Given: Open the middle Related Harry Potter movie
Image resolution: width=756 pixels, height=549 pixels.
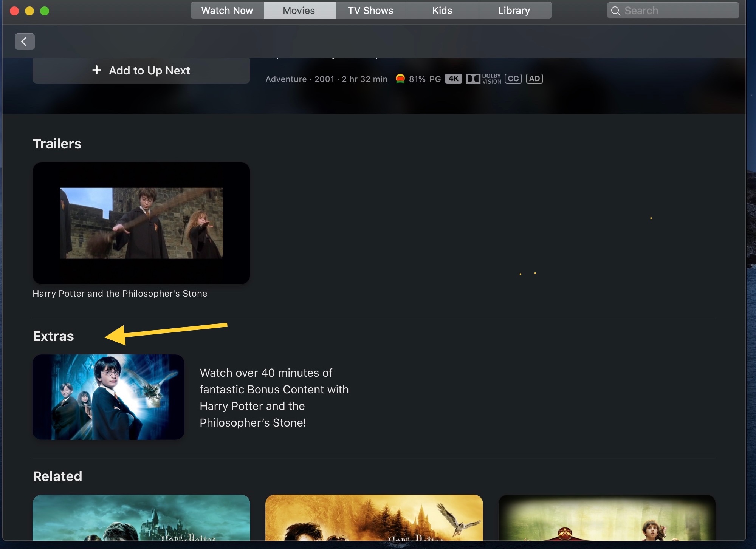Looking at the screenshot, I should [373, 523].
